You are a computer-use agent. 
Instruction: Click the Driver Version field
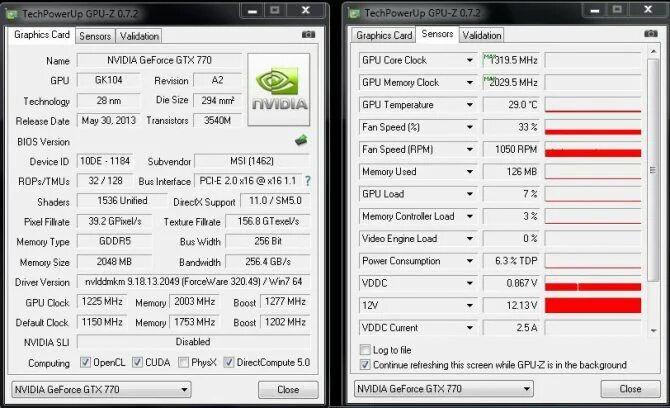point(194,282)
